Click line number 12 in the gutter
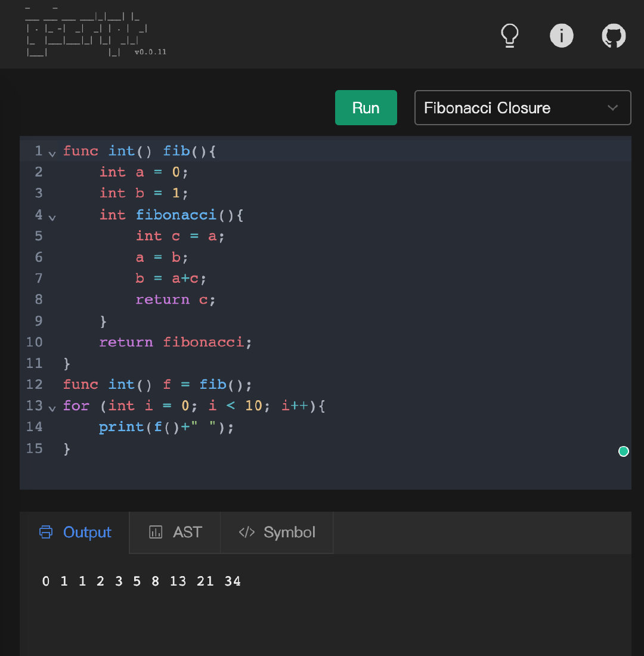The width and height of the screenshot is (644, 656). point(35,385)
